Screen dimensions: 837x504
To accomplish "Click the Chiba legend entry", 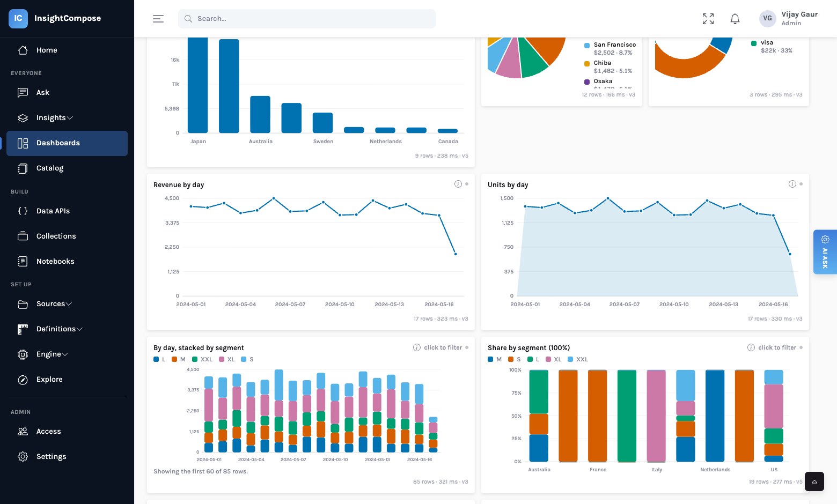I will click(608, 67).
